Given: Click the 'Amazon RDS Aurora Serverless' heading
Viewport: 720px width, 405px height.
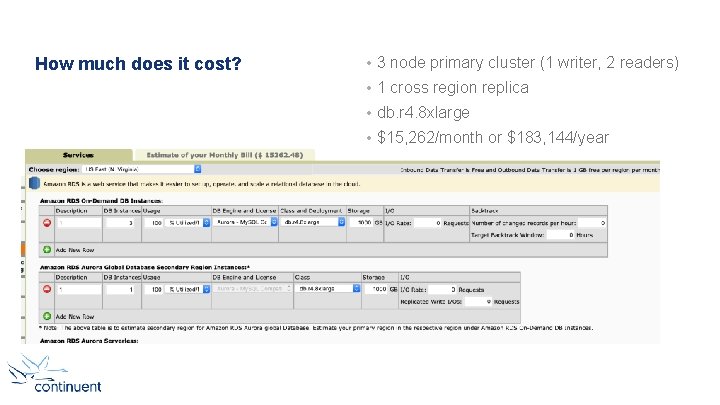Looking at the screenshot, I should (x=89, y=341).
